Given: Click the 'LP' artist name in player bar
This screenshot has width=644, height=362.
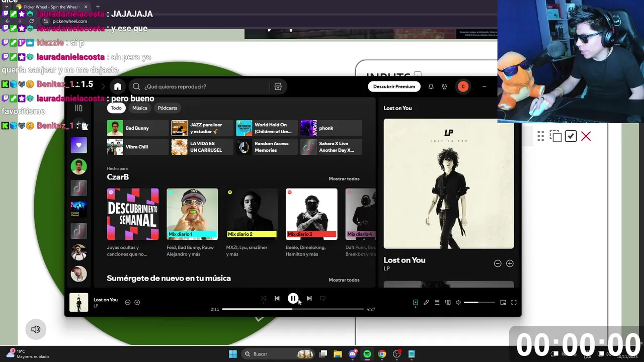Looking at the screenshot, I should coord(96,306).
